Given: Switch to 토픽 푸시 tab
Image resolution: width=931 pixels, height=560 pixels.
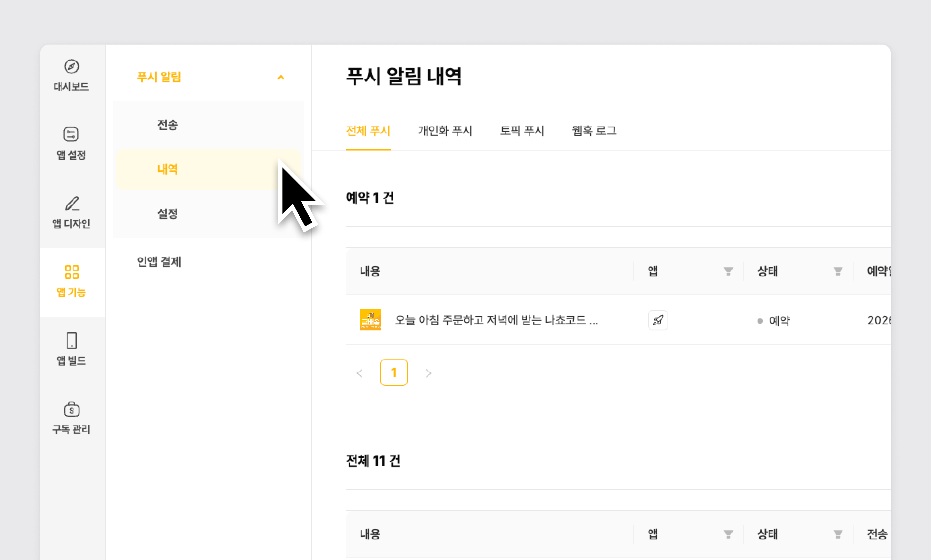Looking at the screenshot, I should click(522, 131).
